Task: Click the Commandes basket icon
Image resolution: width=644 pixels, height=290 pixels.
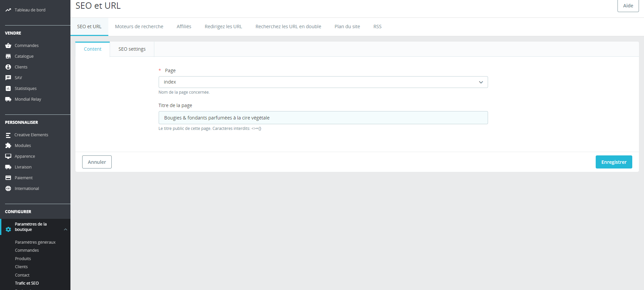Action: [8, 46]
